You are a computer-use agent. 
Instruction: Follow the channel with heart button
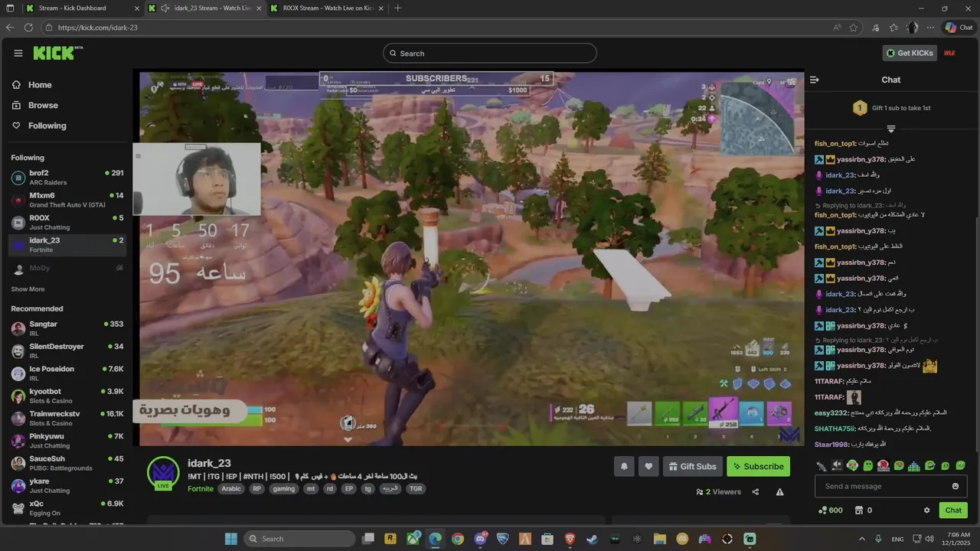[x=648, y=466]
